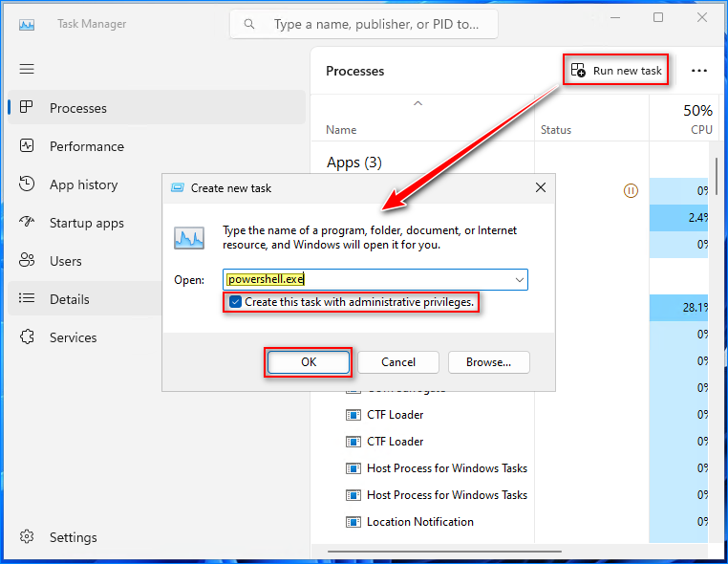The image size is (728, 564).
Task: Click the Run graph icon in dialog
Action: pyautogui.click(x=189, y=238)
